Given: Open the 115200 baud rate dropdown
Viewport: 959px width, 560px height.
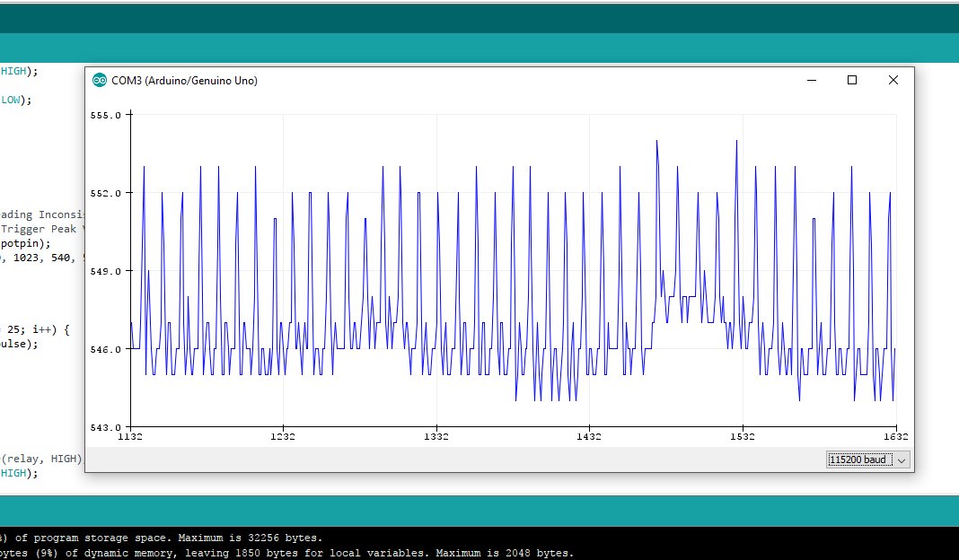Looking at the screenshot, I should coord(868,459).
